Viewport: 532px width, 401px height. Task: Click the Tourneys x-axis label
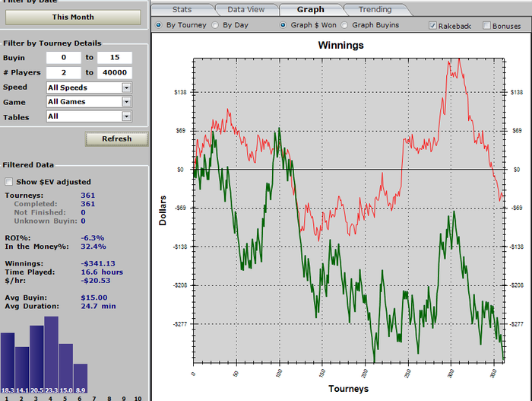tap(348, 389)
